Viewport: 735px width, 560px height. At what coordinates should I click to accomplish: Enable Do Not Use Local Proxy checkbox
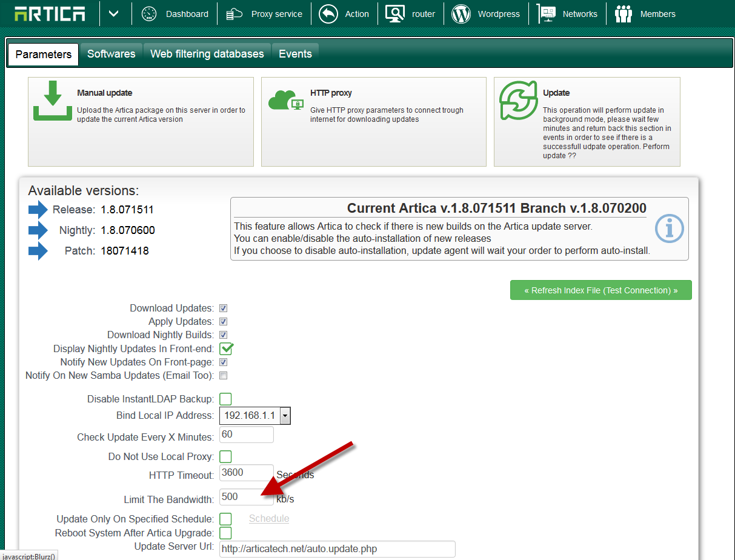point(225,456)
